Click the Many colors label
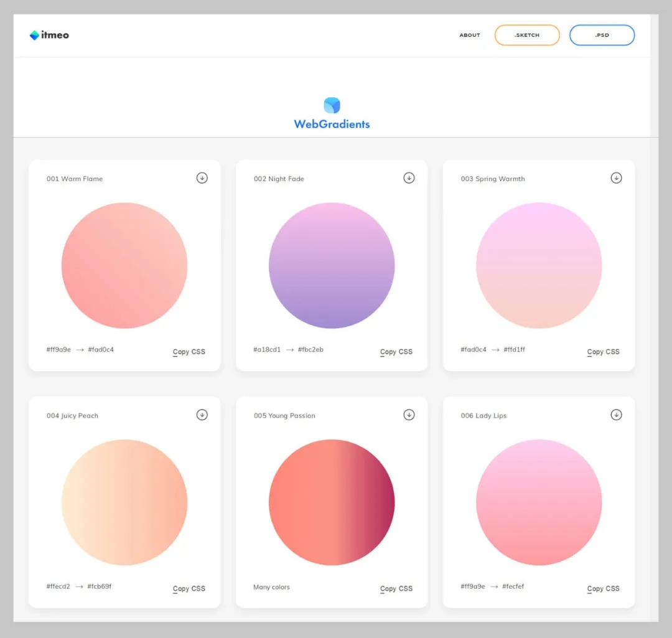Image resolution: width=672 pixels, height=638 pixels. 271,587
